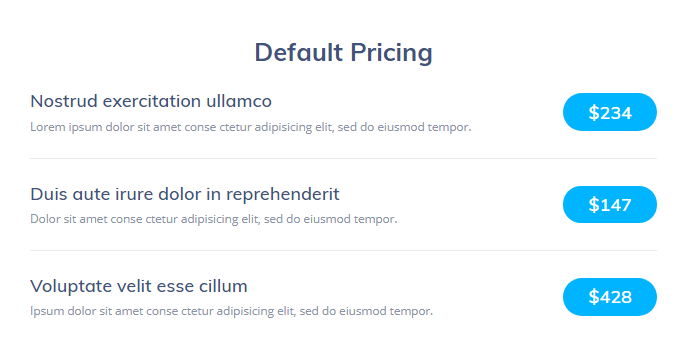
Task: Select the $147 price badge
Action: point(609,205)
